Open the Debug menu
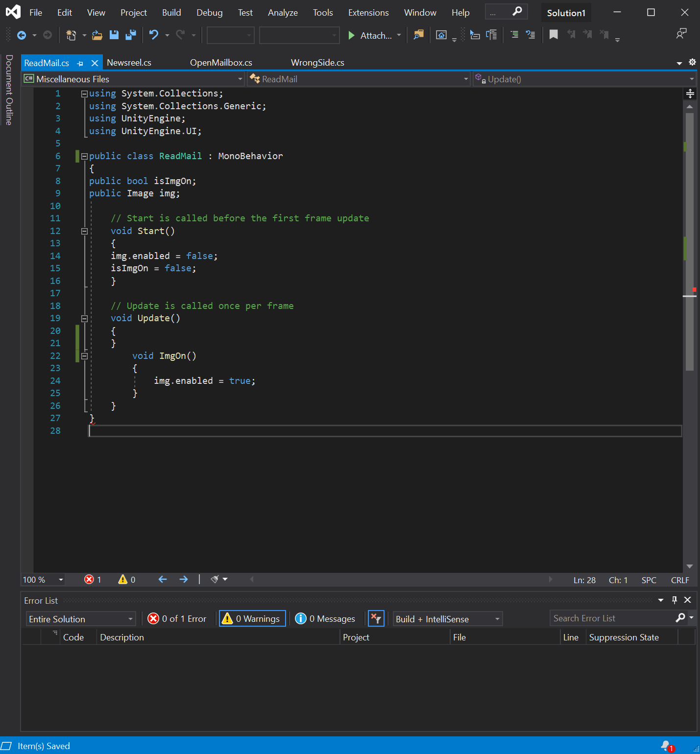700x754 pixels. [209, 13]
